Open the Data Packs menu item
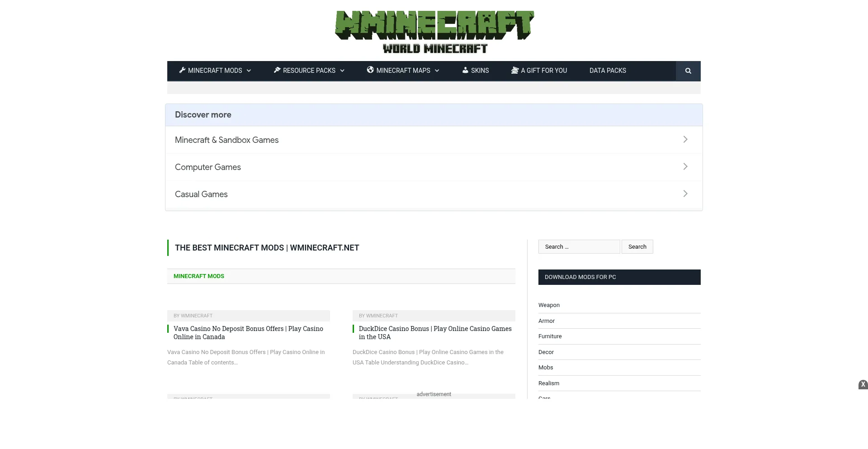The width and height of the screenshot is (868, 449). tap(608, 71)
